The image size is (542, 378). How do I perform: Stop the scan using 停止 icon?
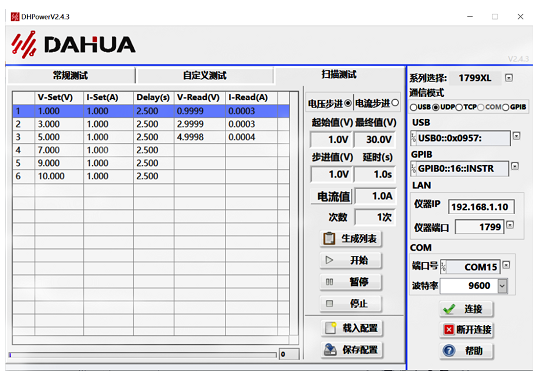point(329,303)
